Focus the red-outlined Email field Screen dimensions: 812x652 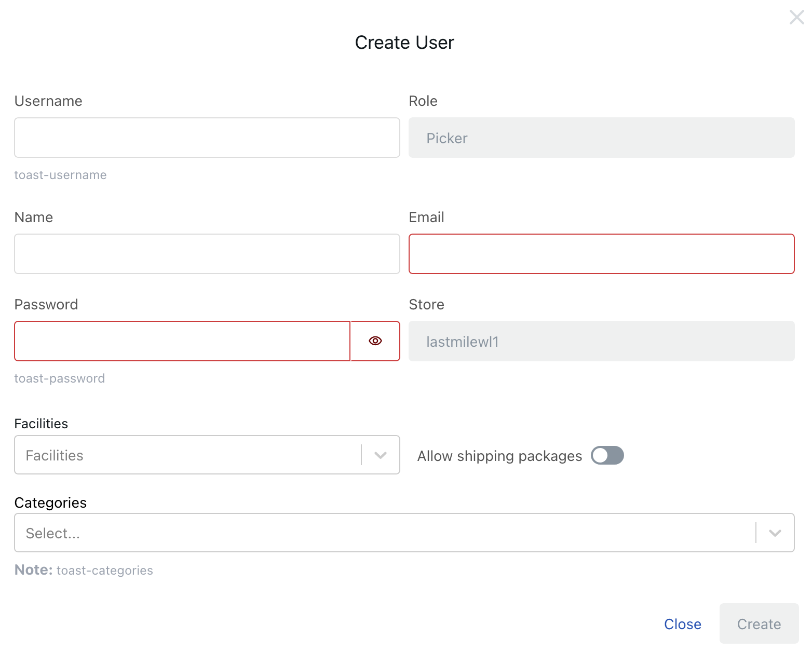(601, 254)
